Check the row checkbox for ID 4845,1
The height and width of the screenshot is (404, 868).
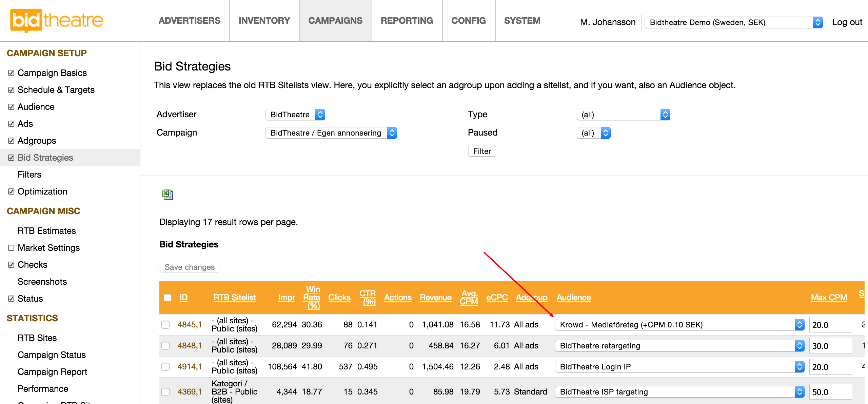pos(165,325)
